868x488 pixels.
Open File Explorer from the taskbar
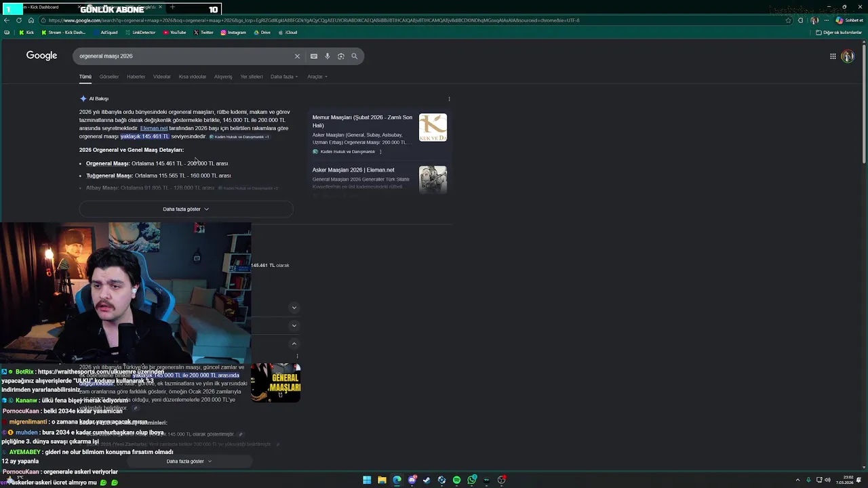tap(382, 480)
